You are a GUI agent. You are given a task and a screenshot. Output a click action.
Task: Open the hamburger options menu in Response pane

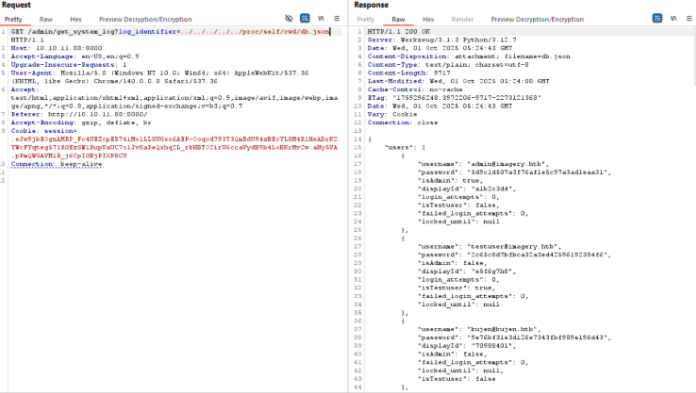pyautogui.click(x=689, y=18)
